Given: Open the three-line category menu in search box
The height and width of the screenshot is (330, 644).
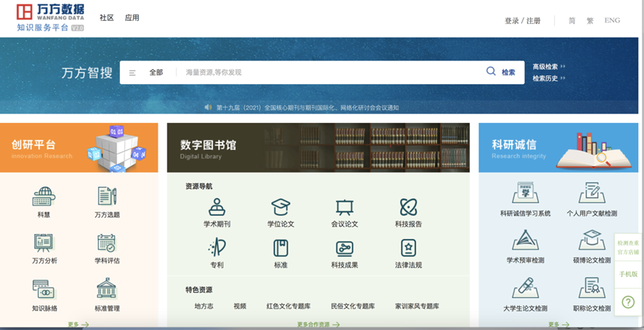Looking at the screenshot, I should (x=133, y=73).
